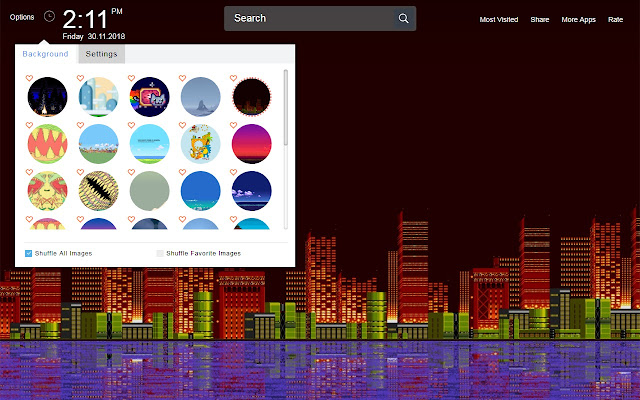640x400 pixels.
Task: Favorite the yellow dotted black slash thumbnail via heart
Action: 80,172
